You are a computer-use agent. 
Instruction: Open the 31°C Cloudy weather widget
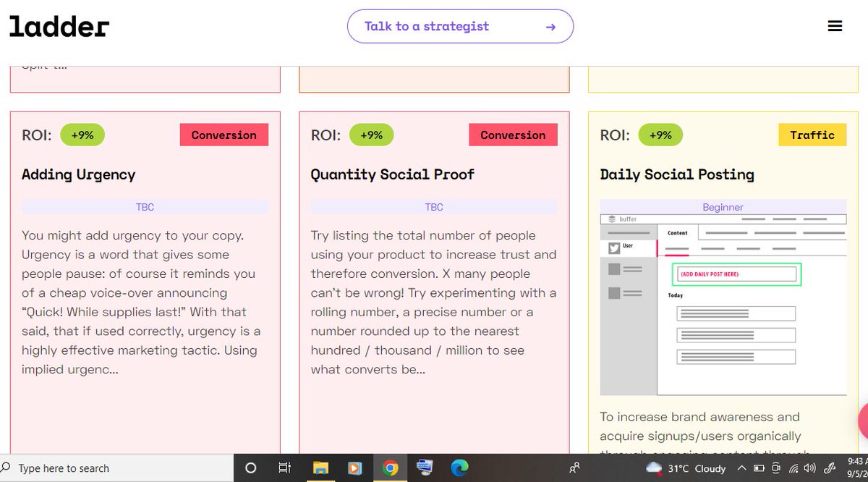pos(686,468)
